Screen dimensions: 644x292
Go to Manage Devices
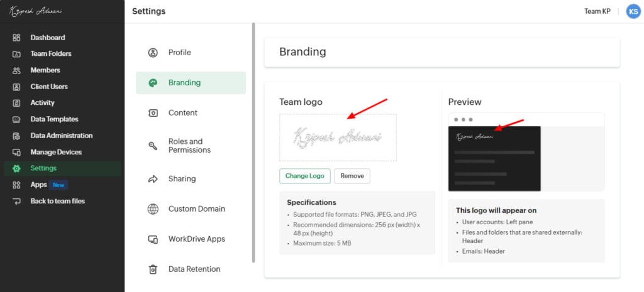pyautogui.click(x=56, y=152)
